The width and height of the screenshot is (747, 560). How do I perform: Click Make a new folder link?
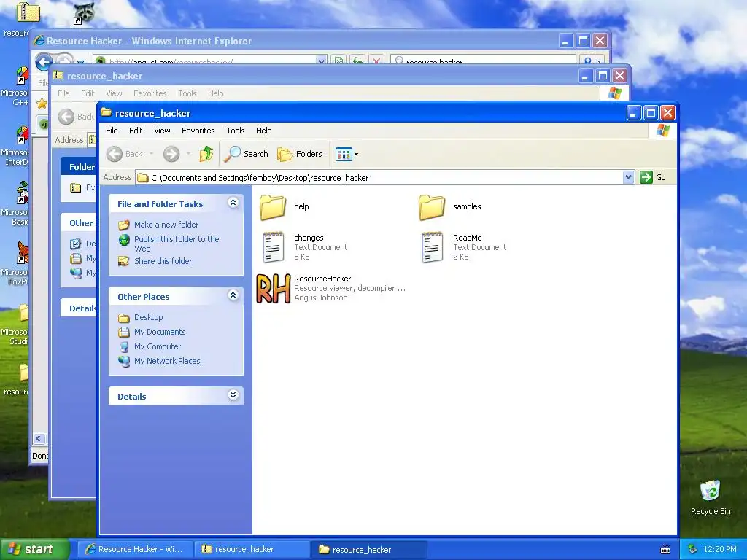(166, 225)
